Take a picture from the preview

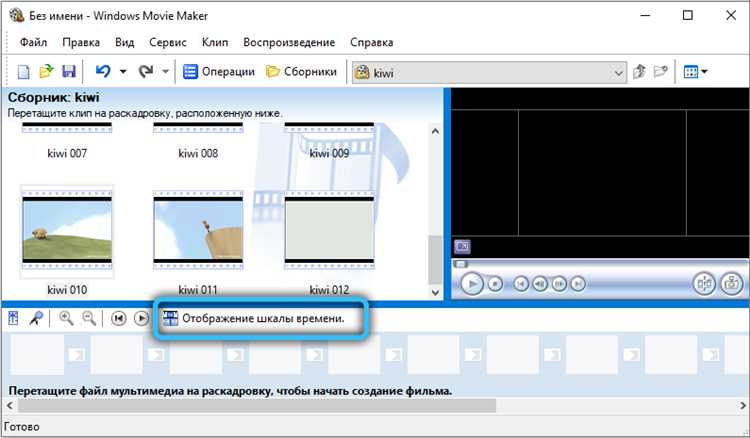(x=731, y=284)
